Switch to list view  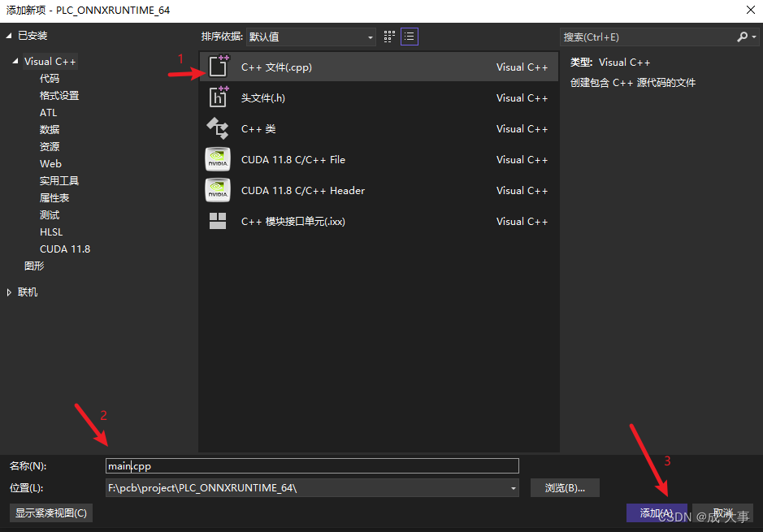pyautogui.click(x=410, y=36)
